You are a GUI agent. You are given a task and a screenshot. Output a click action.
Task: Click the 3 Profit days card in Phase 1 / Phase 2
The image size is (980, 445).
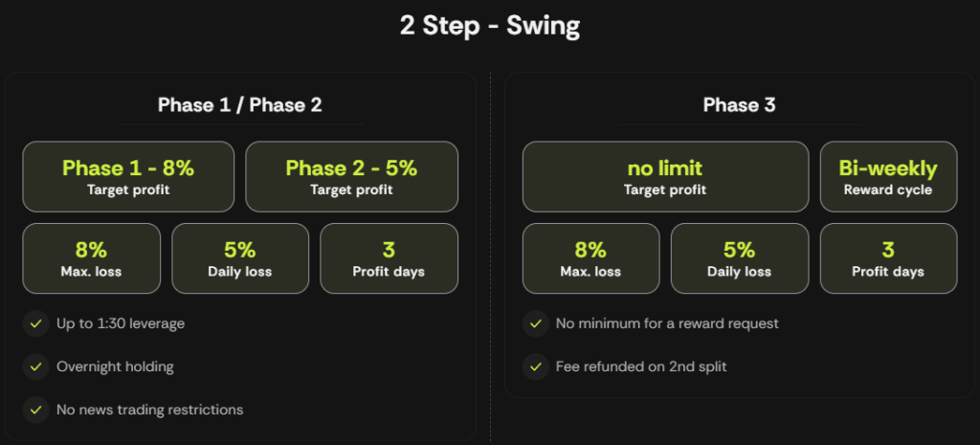tap(389, 258)
